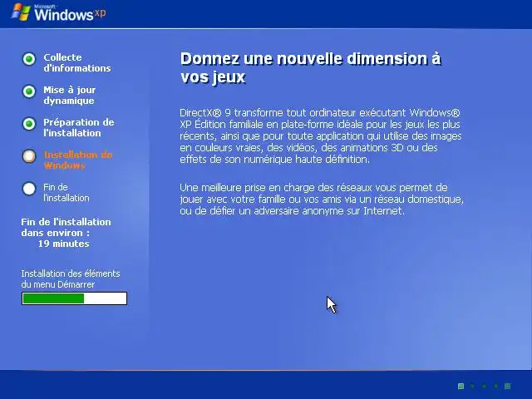
Task: Click the active bullet beside Installation de Windows
Action: (29, 156)
